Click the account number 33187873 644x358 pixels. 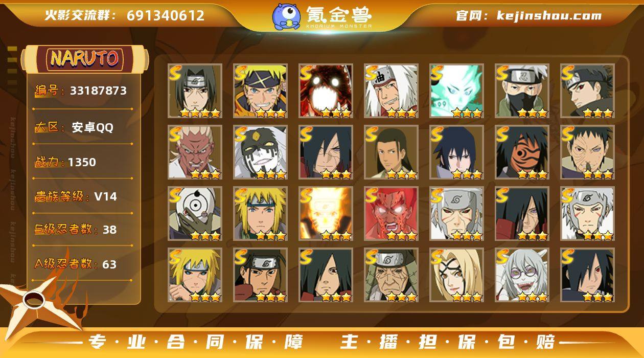[x=98, y=91]
